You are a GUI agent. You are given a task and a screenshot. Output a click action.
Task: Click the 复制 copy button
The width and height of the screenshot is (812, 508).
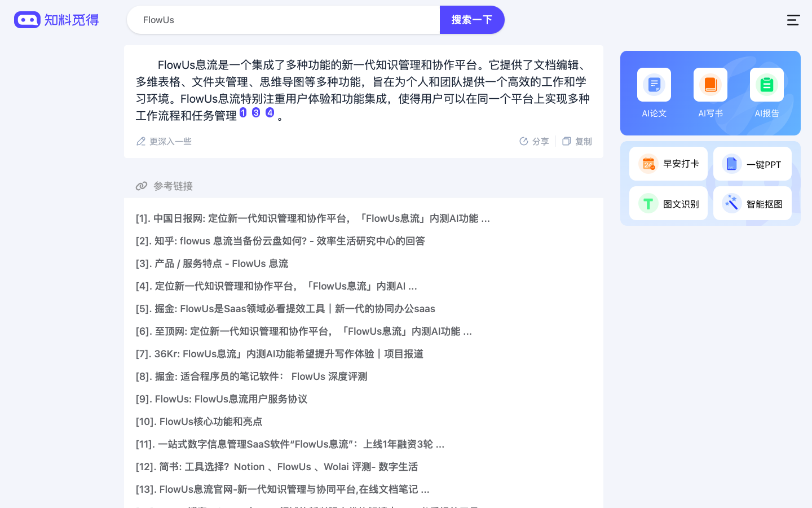[x=577, y=141]
